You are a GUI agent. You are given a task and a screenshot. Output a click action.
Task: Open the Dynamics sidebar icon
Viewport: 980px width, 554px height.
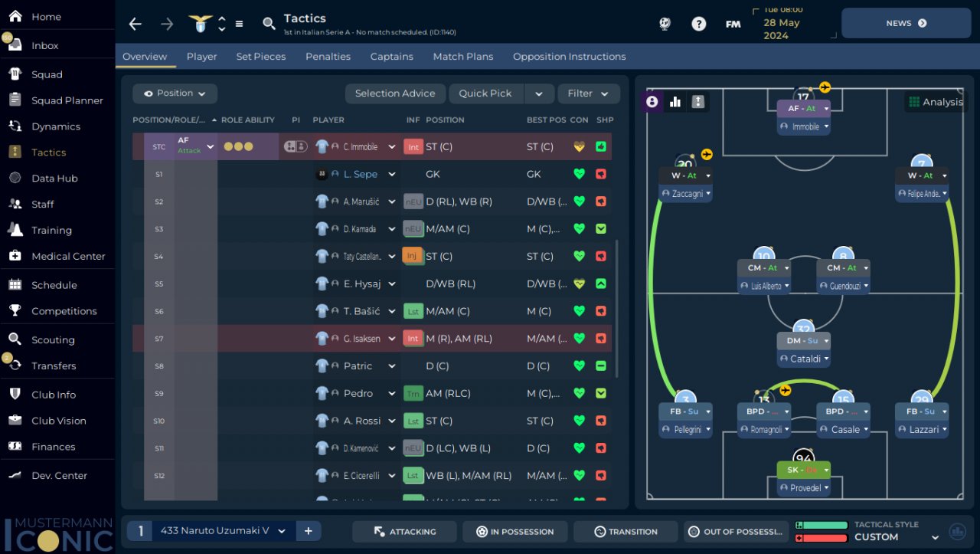[x=15, y=126]
